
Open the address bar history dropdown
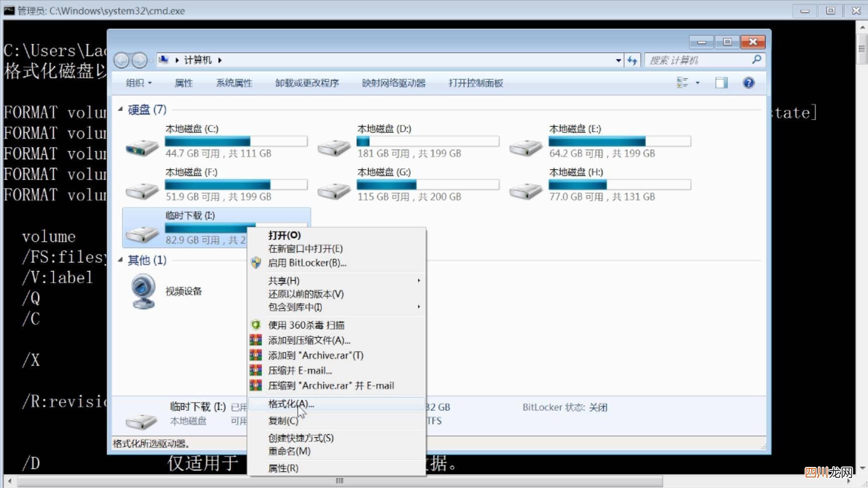coord(618,60)
